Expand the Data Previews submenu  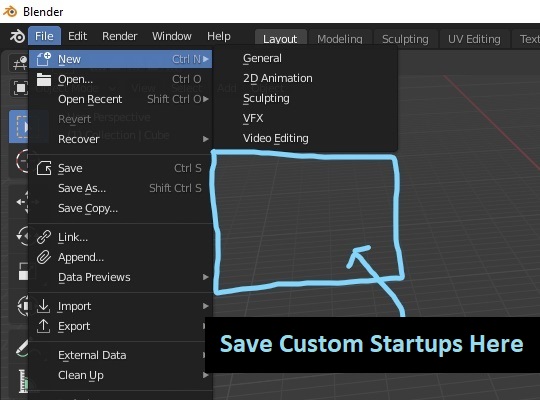click(x=121, y=277)
